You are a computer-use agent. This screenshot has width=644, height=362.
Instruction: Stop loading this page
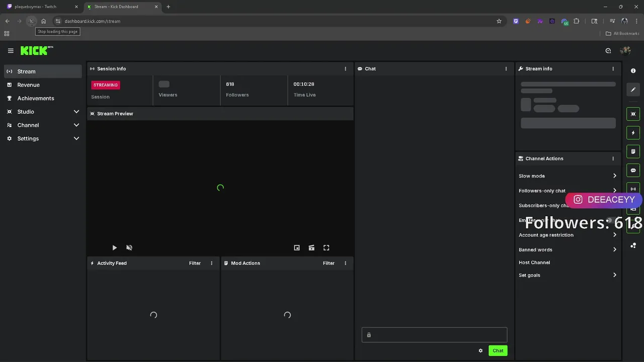point(31,21)
